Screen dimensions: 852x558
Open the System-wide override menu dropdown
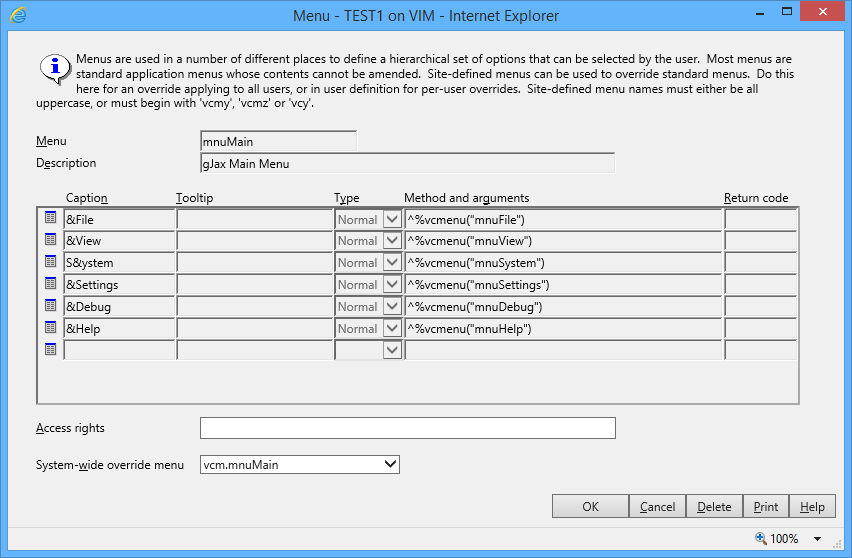click(x=390, y=464)
